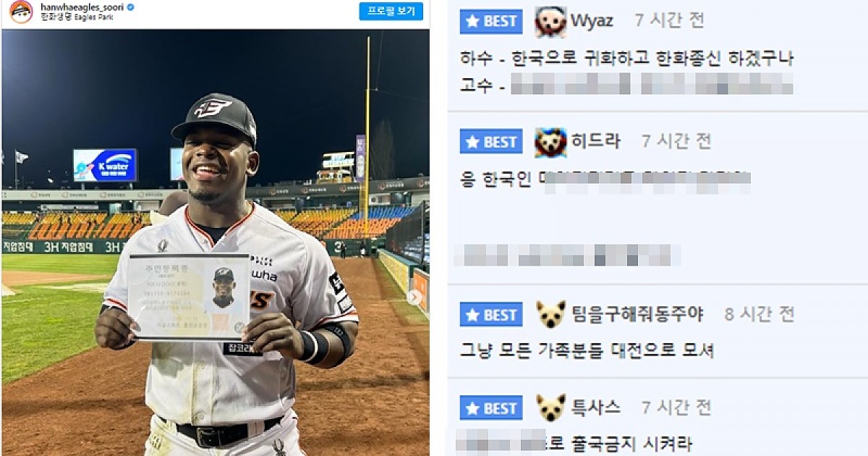Image resolution: width=868 pixels, height=456 pixels.
Task: Select BEST badge on 팀을구해줘동주야 comment
Action: 491,314
